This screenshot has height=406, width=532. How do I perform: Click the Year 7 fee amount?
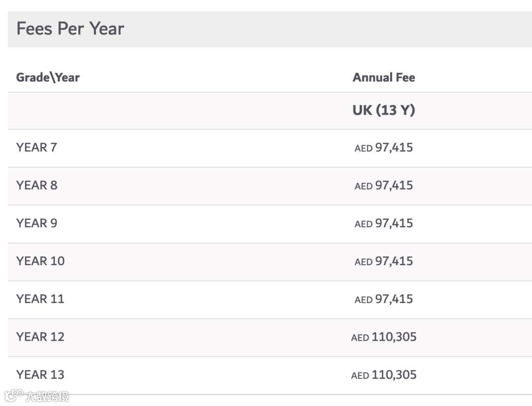click(384, 148)
